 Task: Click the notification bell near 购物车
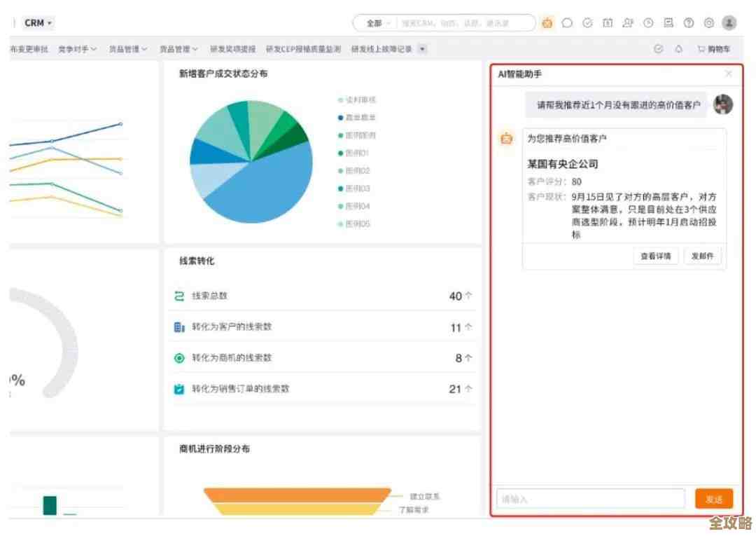679,49
